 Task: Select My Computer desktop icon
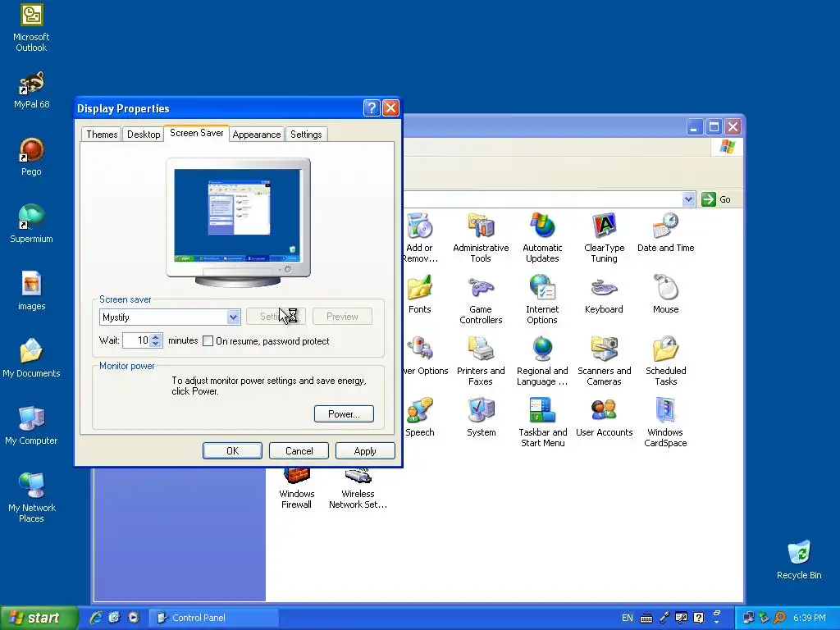pyautogui.click(x=32, y=426)
